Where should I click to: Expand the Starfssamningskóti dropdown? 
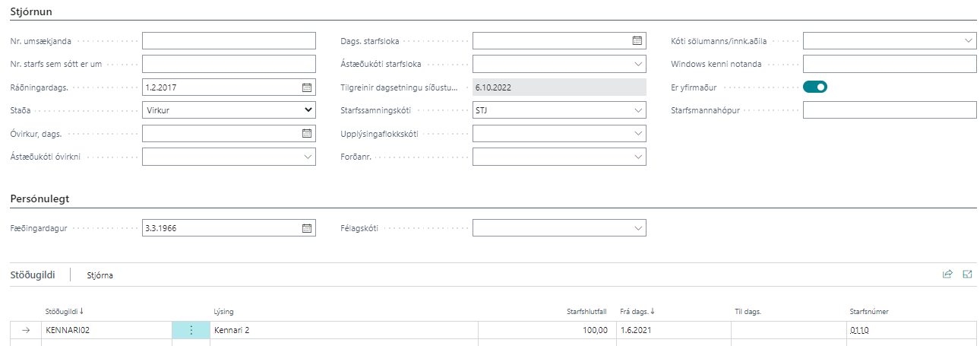coord(637,110)
